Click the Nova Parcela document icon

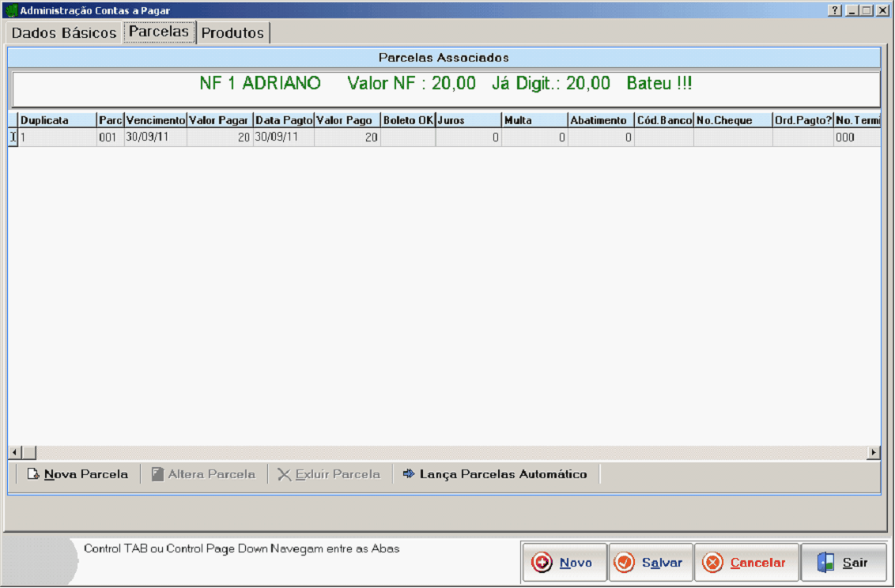pos(33,474)
